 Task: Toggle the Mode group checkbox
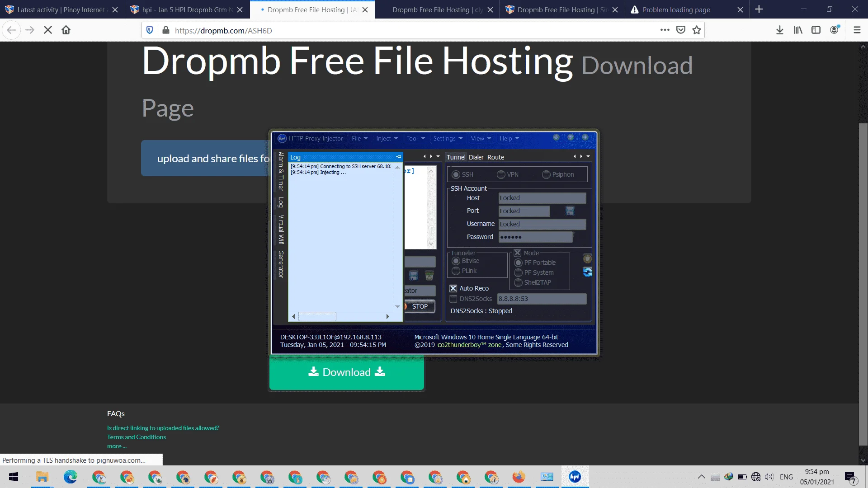coord(517,253)
